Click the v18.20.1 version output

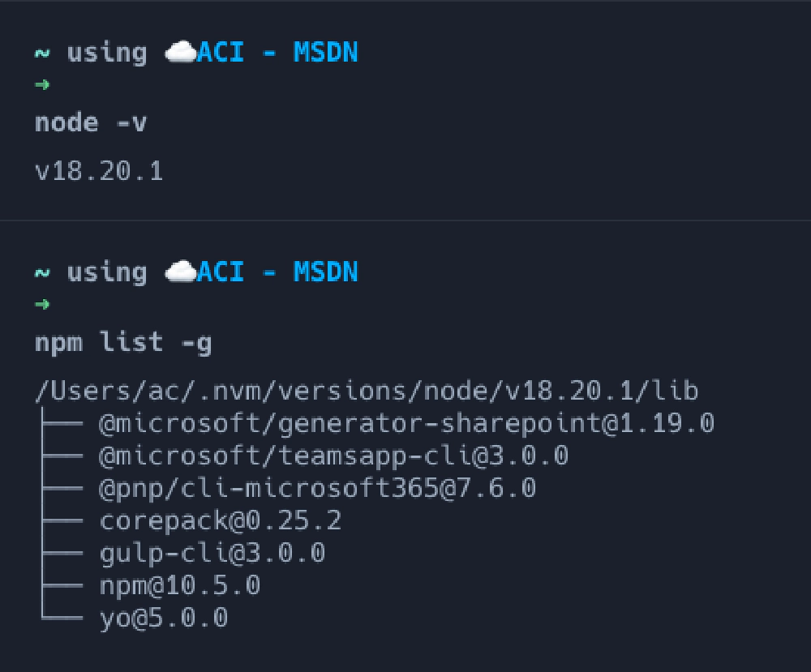(99, 171)
